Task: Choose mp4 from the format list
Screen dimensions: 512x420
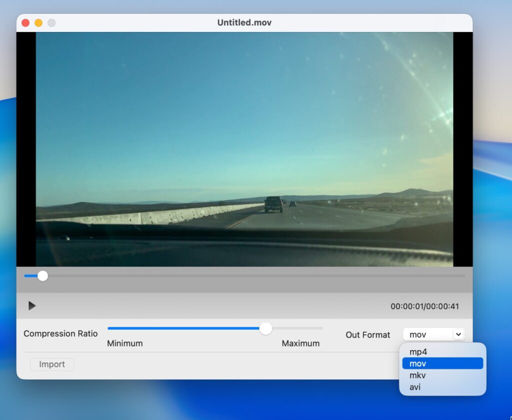Action: point(418,352)
